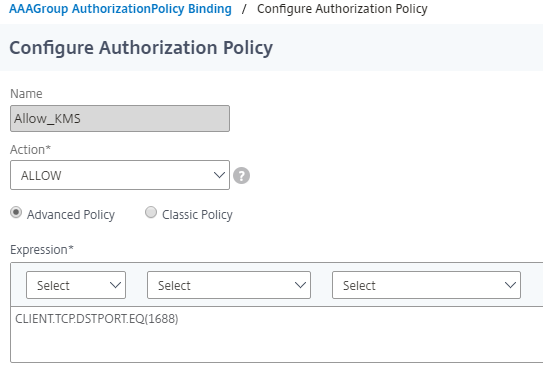Select the Classic Policy radio button
543x383 pixels.
pos(151,212)
